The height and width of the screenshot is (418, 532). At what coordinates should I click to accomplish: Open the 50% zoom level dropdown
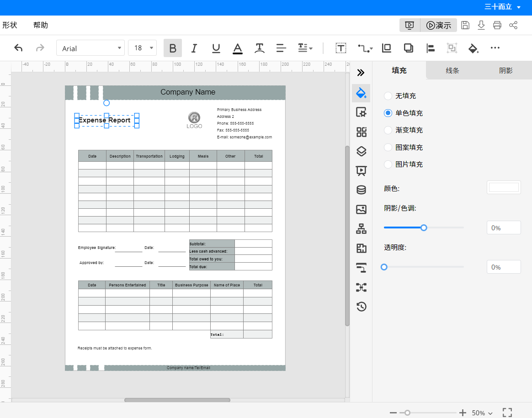pos(482,413)
